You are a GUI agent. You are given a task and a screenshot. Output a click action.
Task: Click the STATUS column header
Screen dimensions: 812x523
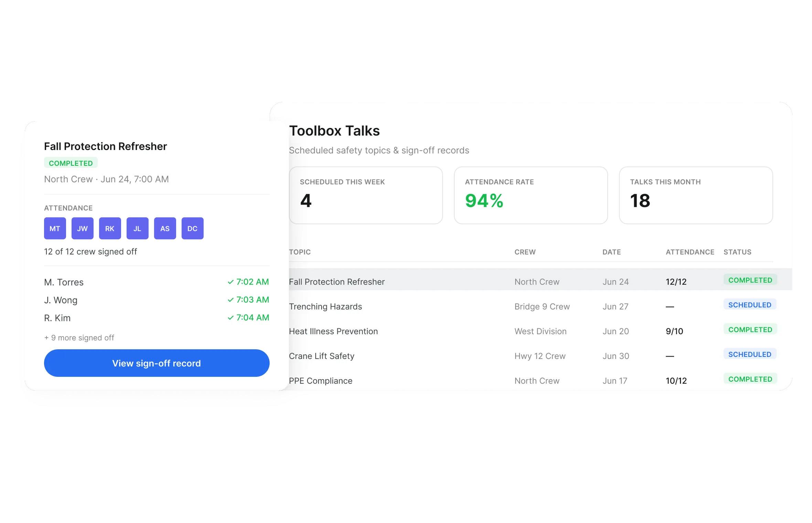737,252
